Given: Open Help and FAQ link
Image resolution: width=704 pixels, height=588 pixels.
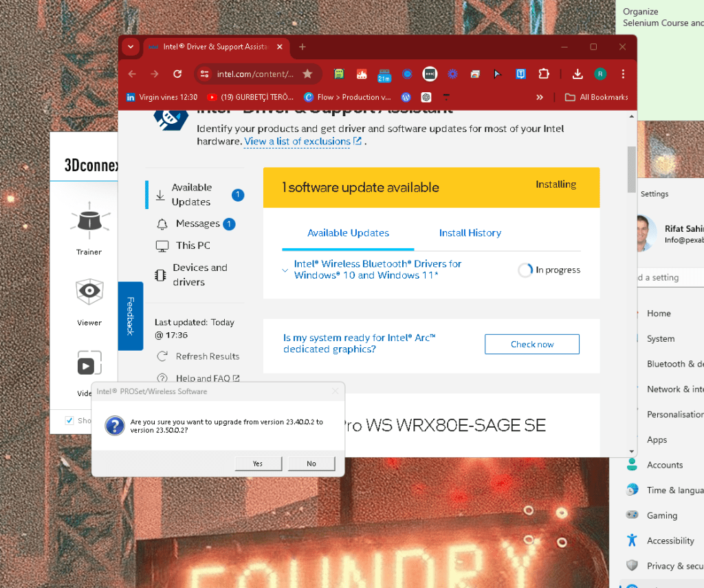Looking at the screenshot, I should [x=198, y=378].
